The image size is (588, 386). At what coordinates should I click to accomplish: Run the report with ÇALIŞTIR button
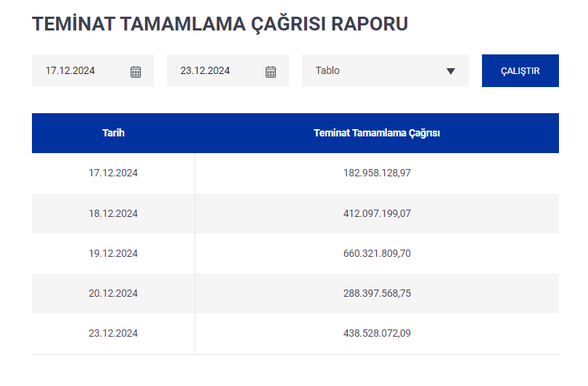tap(520, 71)
